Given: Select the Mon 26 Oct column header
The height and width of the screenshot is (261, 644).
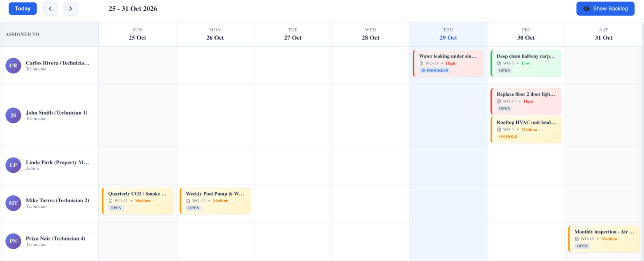Looking at the screenshot, I should click(215, 34).
